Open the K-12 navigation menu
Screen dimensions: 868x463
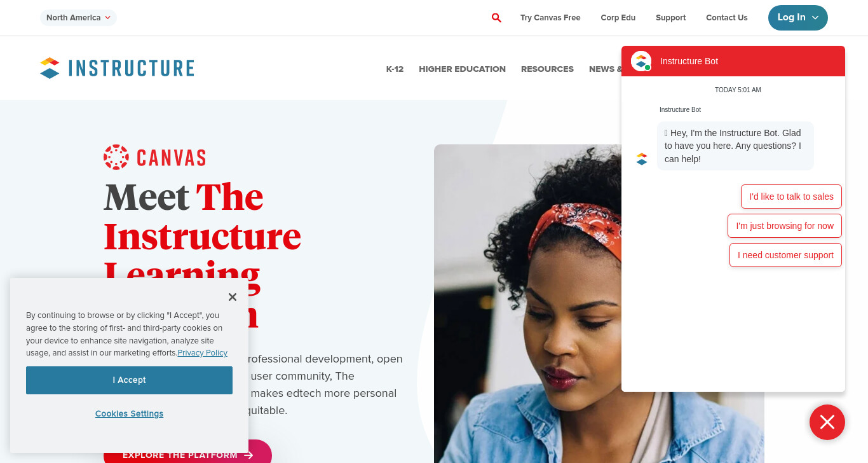(395, 69)
